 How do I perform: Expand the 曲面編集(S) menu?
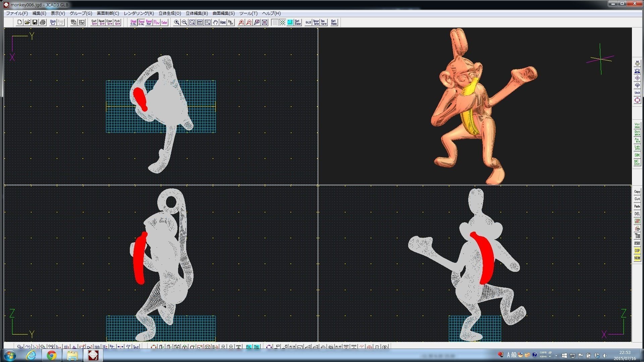[x=223, y=13]
